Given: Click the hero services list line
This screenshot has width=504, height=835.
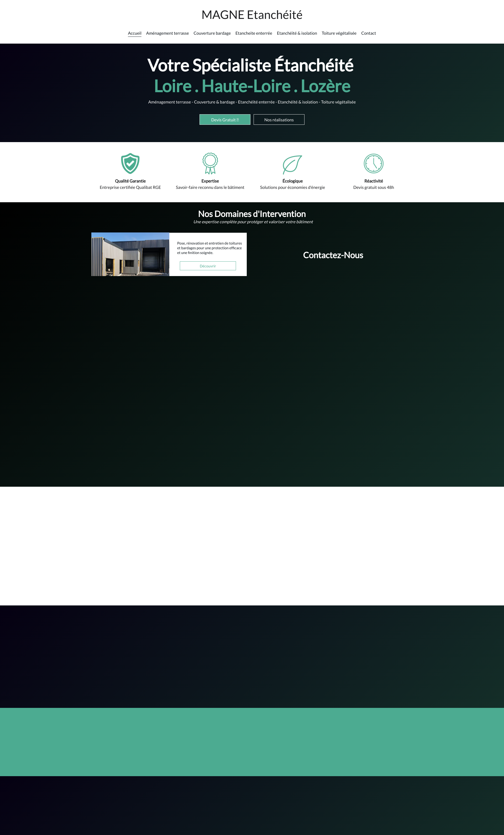Looking at the screenshot, I should 252,102.
